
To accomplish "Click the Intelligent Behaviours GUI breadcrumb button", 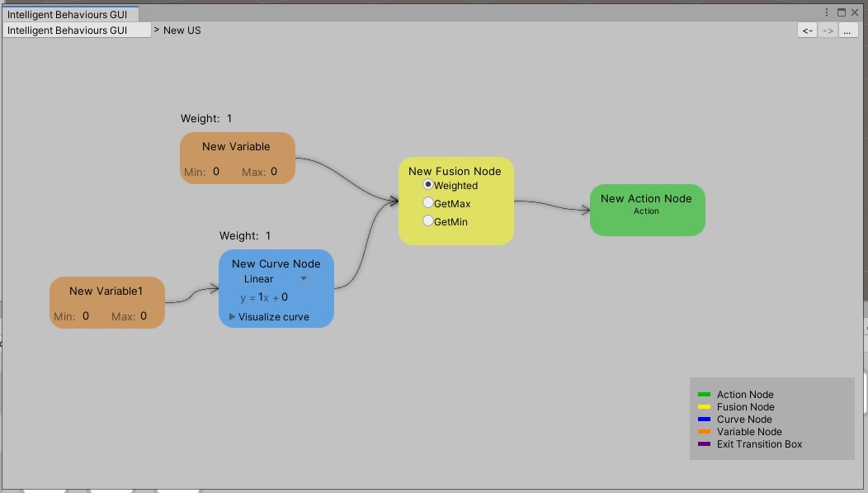I will (x=77, y=31).
